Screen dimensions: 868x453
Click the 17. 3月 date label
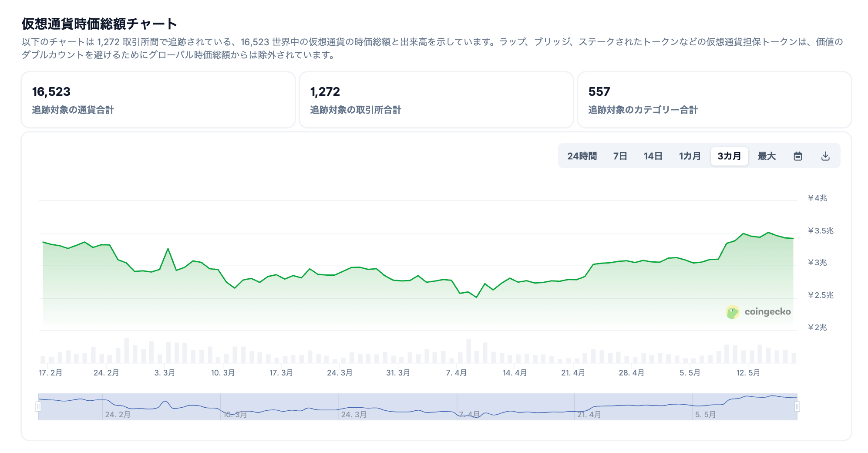281,373
